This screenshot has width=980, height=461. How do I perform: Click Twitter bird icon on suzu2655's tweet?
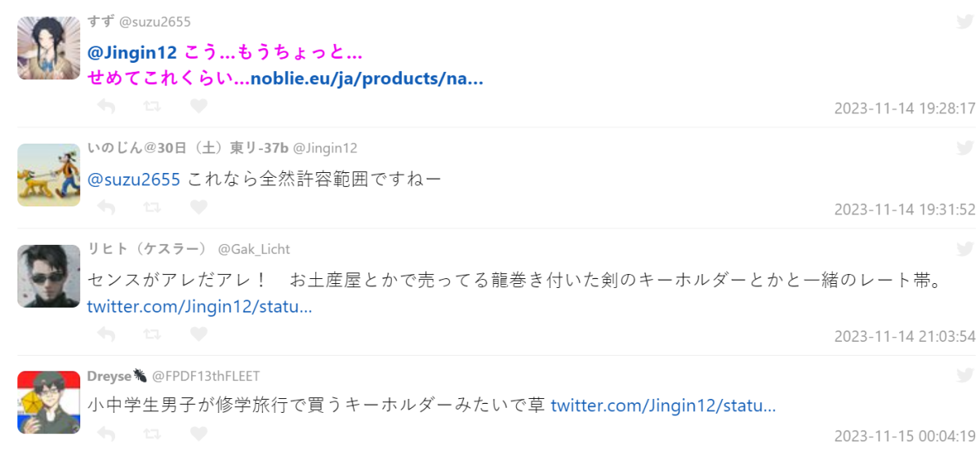coord(964,22)
